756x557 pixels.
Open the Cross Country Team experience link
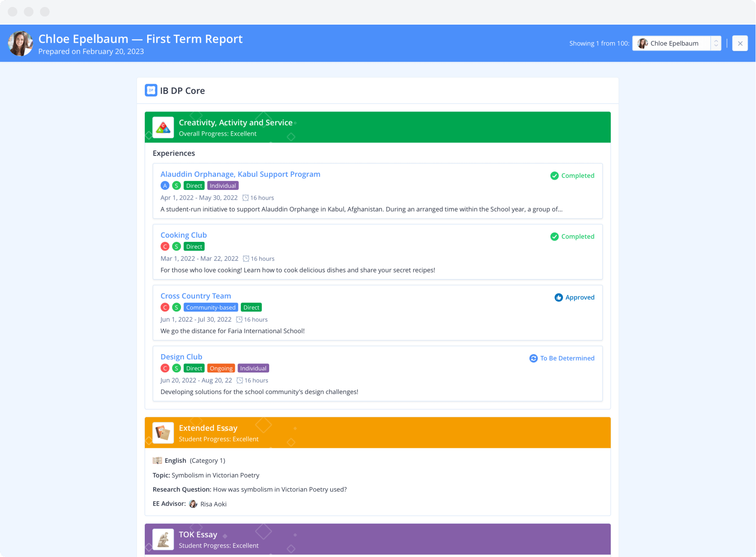[195, 296]
